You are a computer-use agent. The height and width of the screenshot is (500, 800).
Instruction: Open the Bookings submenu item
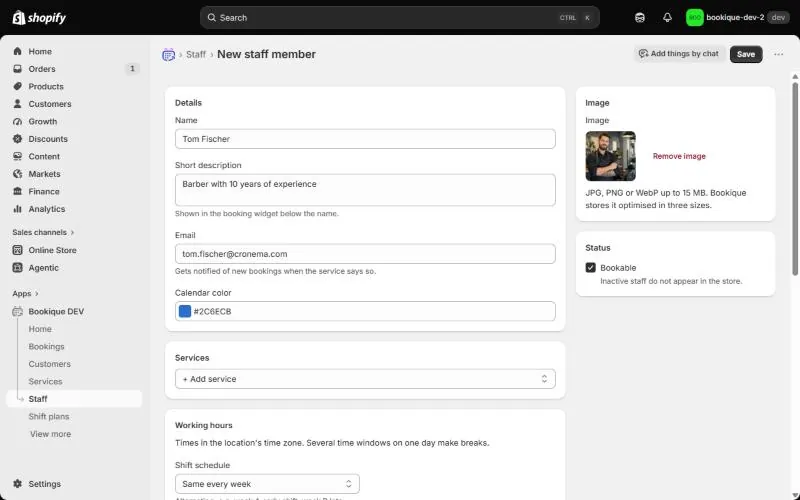click(x=46, y=346)
